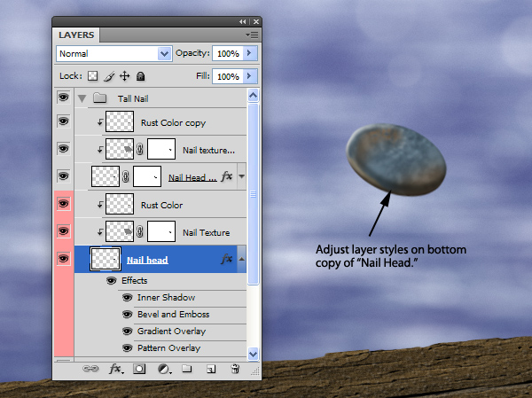532x398 pixels.
Task: Click Lock image pixels brush icon
Action: [109, 76]
